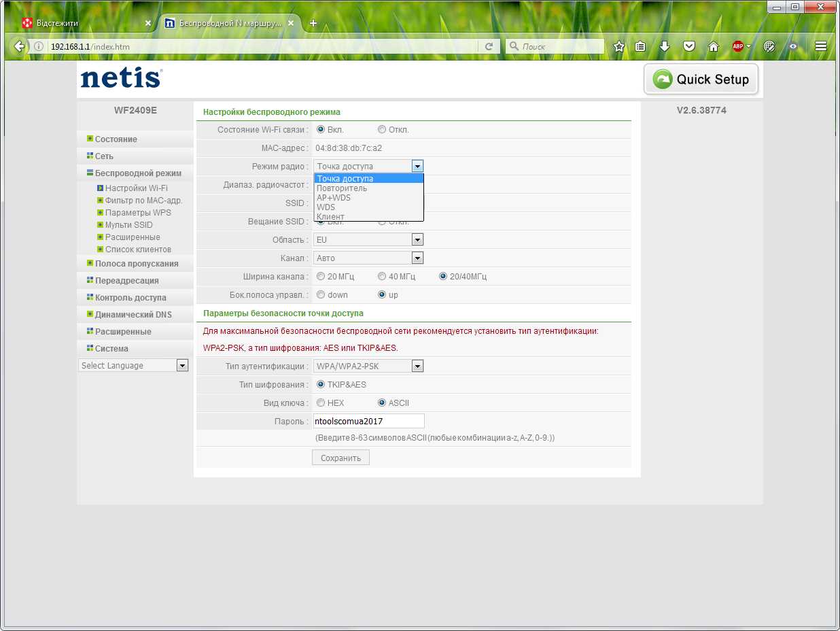Open the Pocket icon in the toolbar
Image resolution: width=840 pixels, height=631 pixels.
pyautogui.click(x=689, y=46)
